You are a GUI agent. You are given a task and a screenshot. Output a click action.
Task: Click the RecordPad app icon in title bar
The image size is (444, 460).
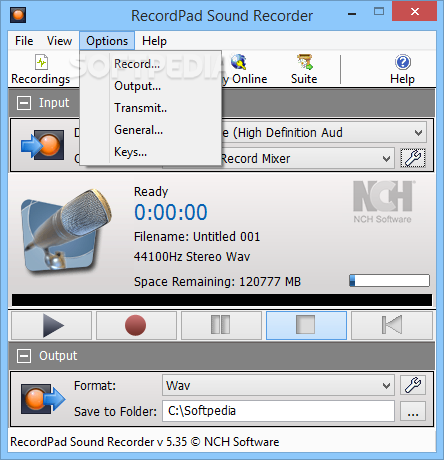click(x=18, y=15)
